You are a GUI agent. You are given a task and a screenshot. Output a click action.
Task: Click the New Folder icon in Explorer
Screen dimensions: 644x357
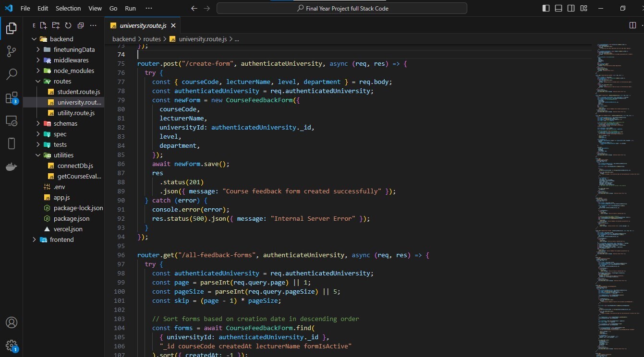click(56, 25)
